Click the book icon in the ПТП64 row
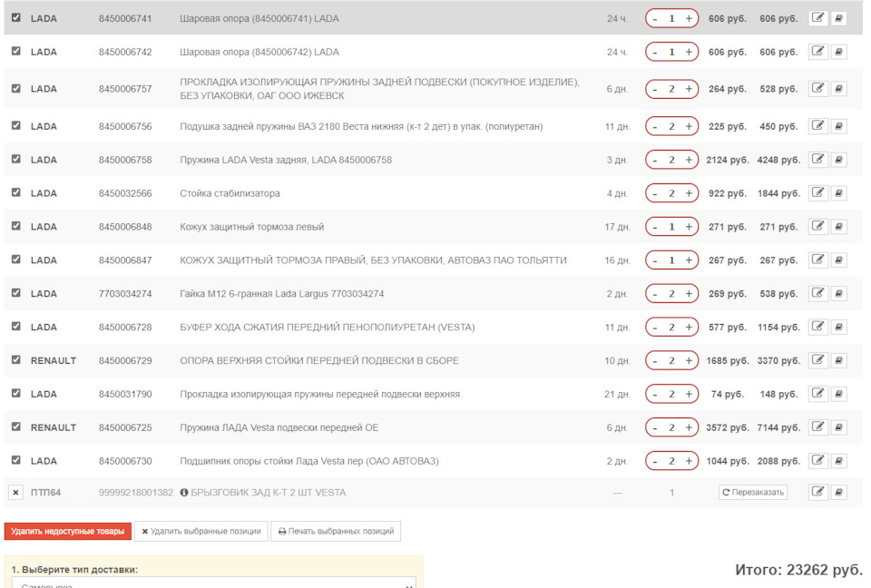Image resolution: width=871 pixels, height=588 pixels. coord(838,492)
